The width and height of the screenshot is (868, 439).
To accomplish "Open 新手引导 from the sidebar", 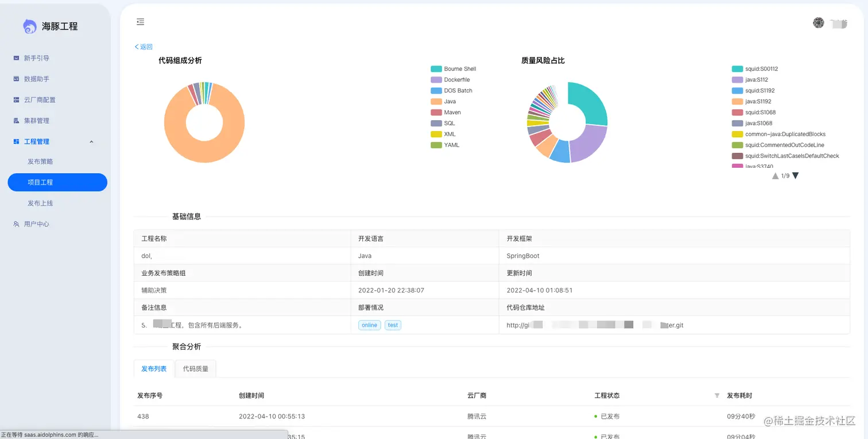I will coord(36,58).
